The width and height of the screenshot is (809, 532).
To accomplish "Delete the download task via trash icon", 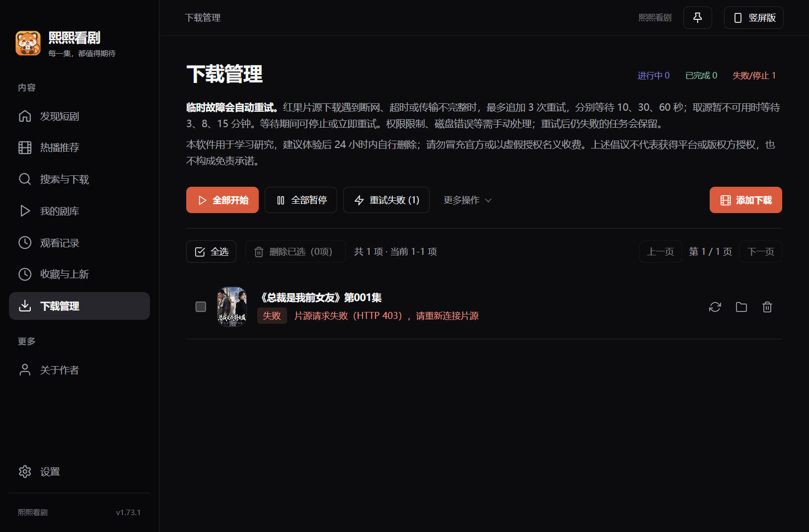I will (767, 307).
